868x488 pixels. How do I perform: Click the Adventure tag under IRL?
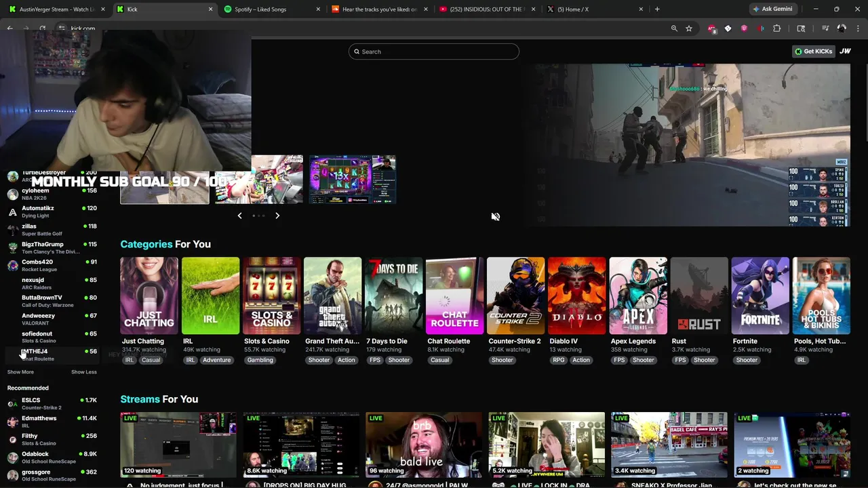coord(217,360)
